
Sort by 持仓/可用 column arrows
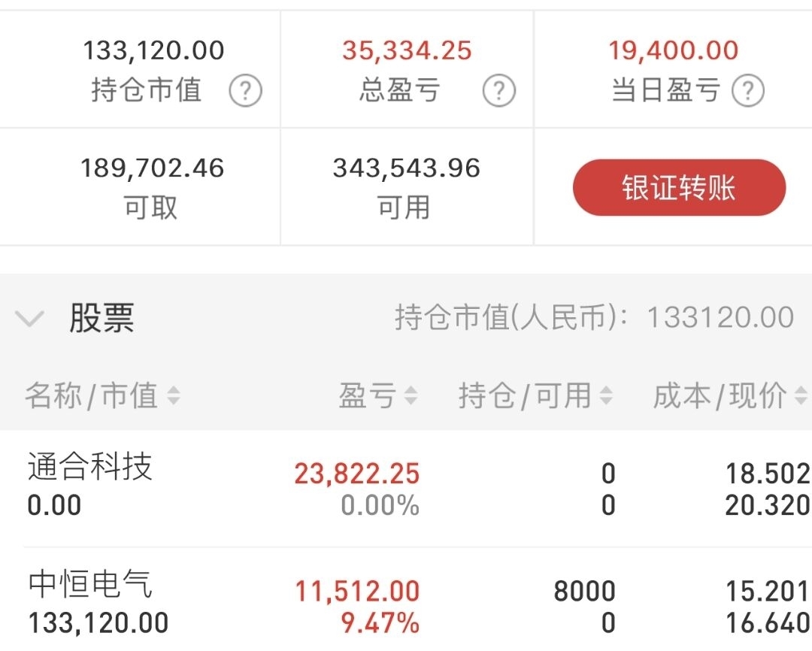click(x=606, y=395)
